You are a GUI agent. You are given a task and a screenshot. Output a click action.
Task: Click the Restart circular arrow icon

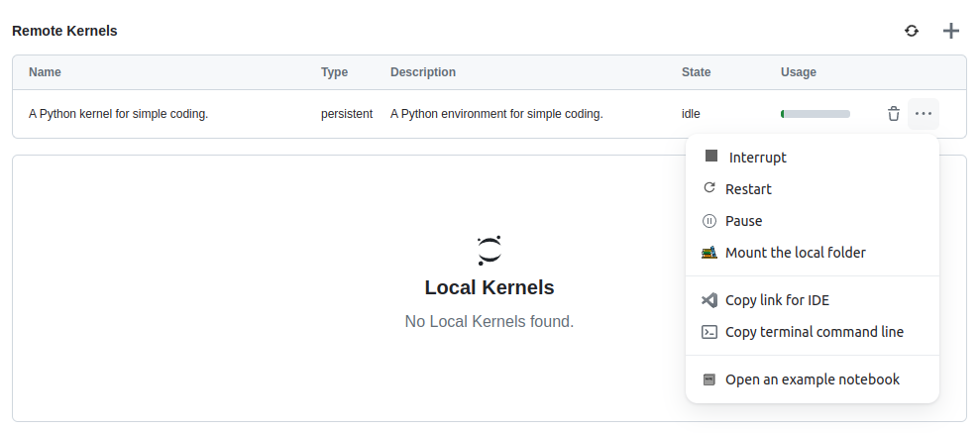[708, 188]
